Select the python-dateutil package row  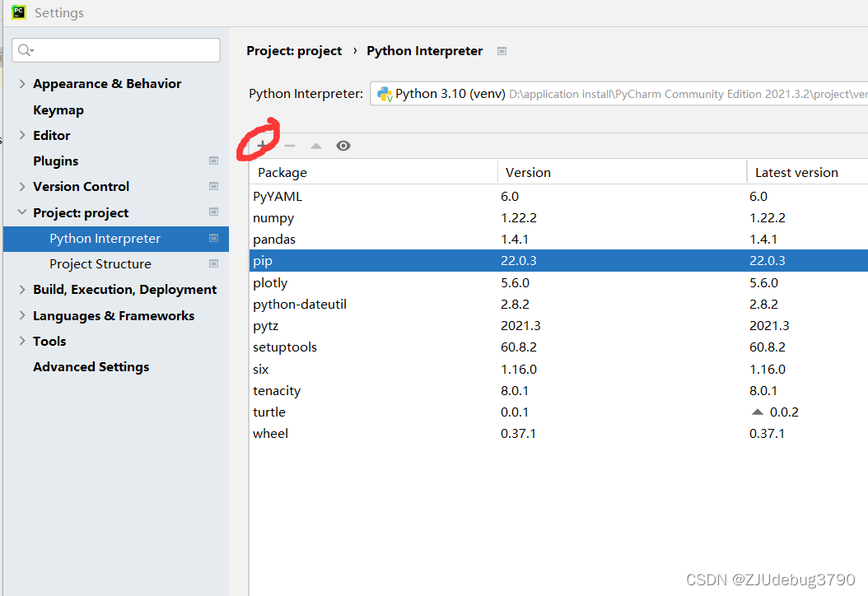(x=558, y=305)
